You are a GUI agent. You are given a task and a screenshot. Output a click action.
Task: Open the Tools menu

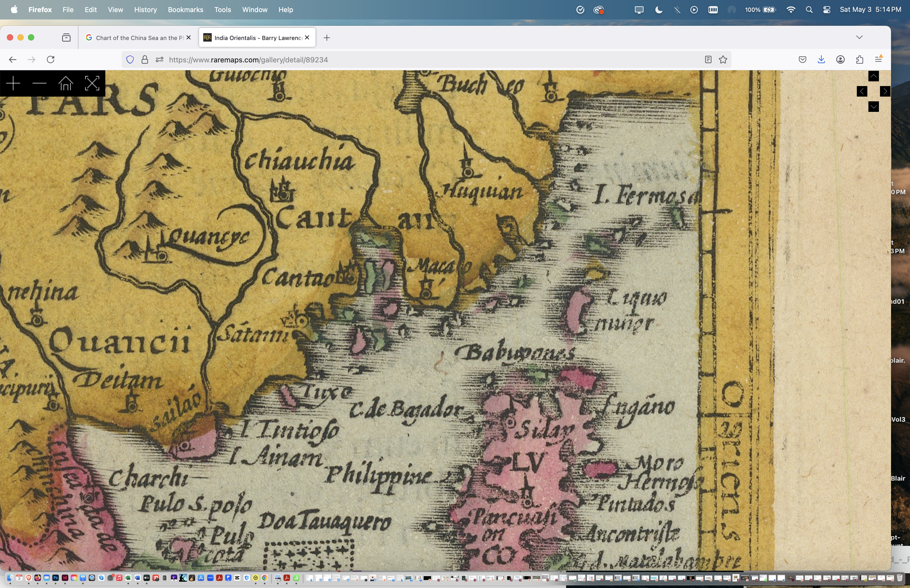(x=223, y=9)
